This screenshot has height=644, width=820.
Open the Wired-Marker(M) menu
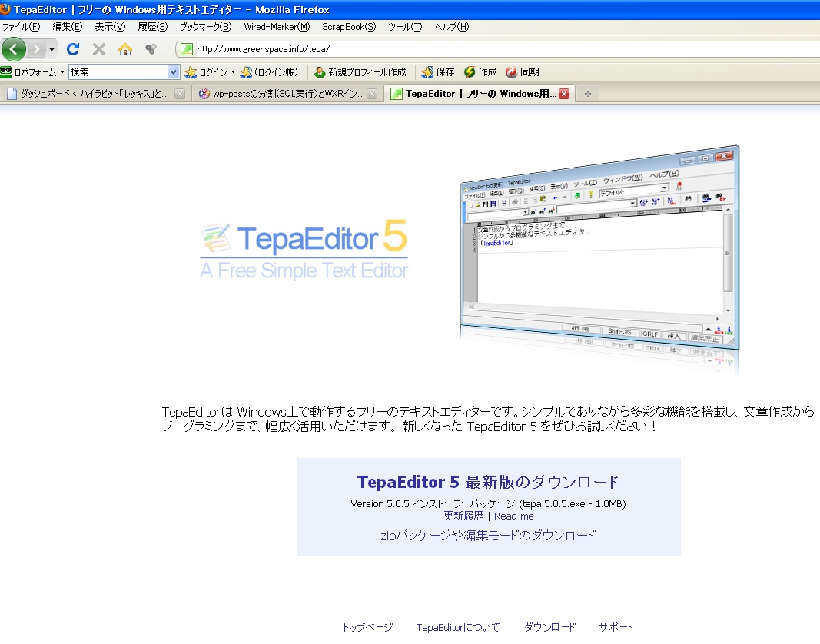click(x=277, y=27)
